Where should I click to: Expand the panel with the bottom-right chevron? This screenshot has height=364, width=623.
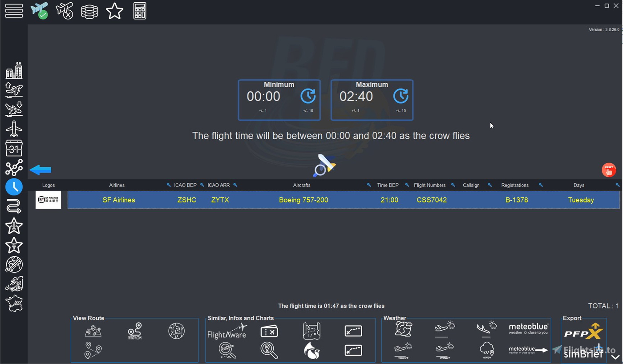[x=615, y=356]
